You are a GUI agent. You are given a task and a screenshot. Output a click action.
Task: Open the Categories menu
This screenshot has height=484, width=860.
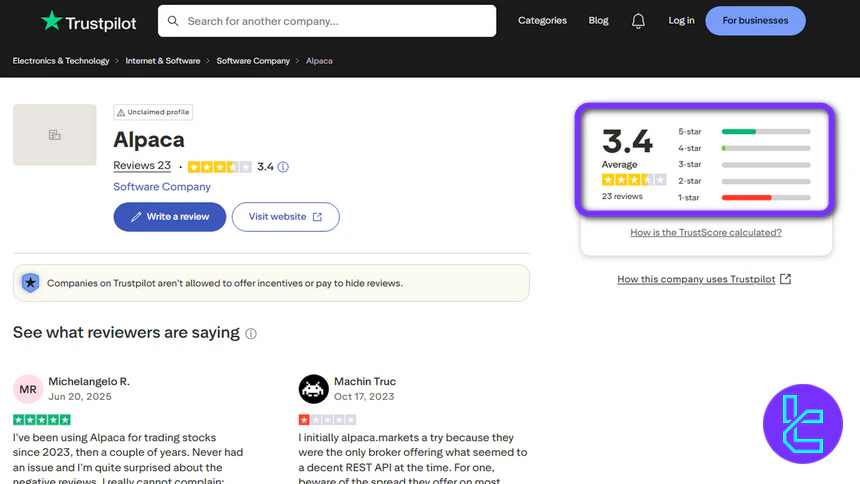click(x=542, y=20)
